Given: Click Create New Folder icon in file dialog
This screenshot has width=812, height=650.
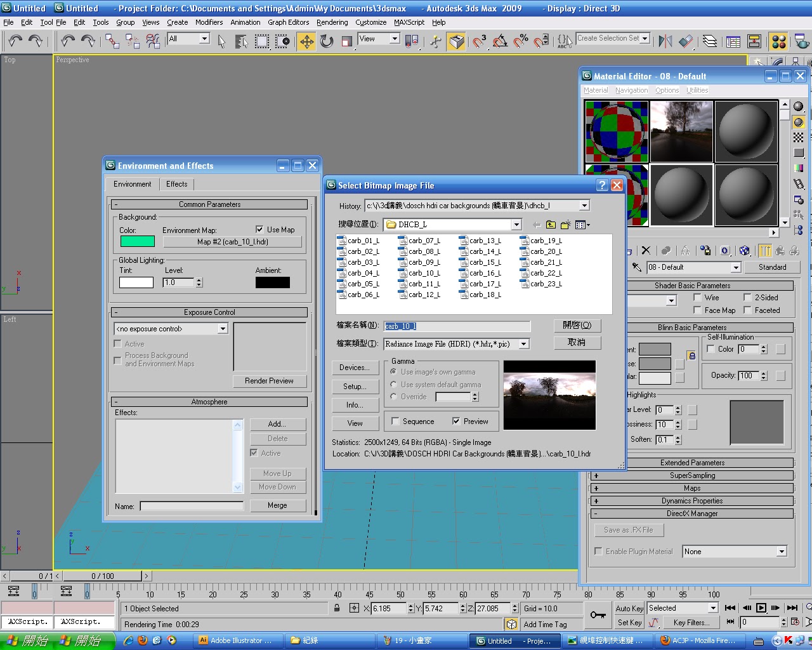Looking at the screenshot, I should 565,225.
